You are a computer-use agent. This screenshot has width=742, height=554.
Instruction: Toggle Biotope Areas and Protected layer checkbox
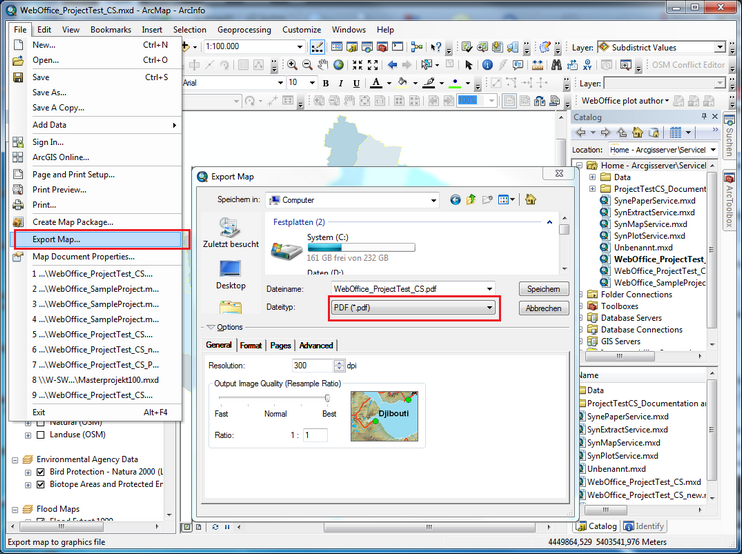point(41,484)
